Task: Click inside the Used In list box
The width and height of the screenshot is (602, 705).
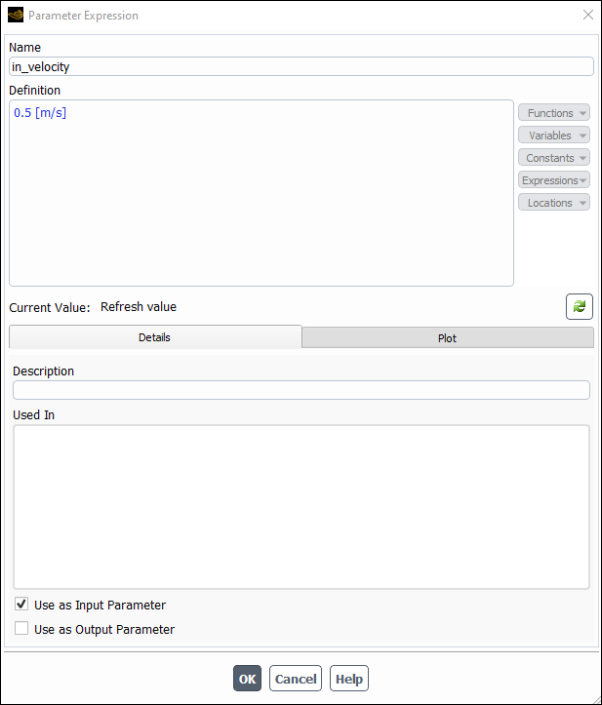Action: [301, 507]
